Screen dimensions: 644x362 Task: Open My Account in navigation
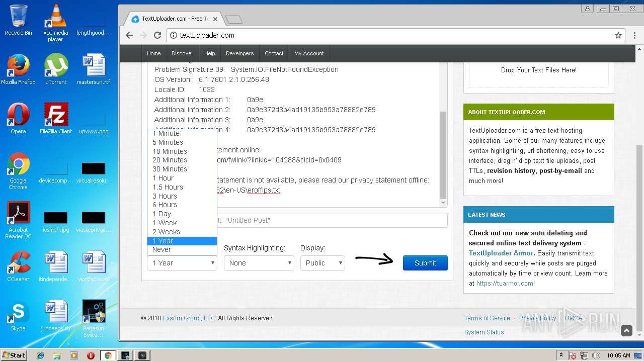(x=309, y=53)
